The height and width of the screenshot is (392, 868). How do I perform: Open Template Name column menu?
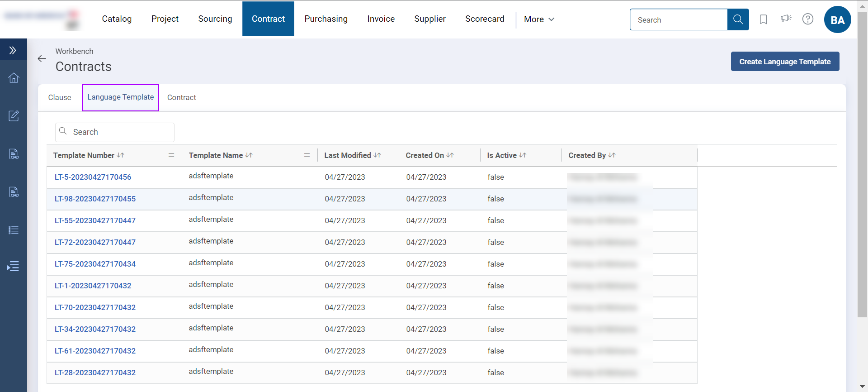(307, 155)
